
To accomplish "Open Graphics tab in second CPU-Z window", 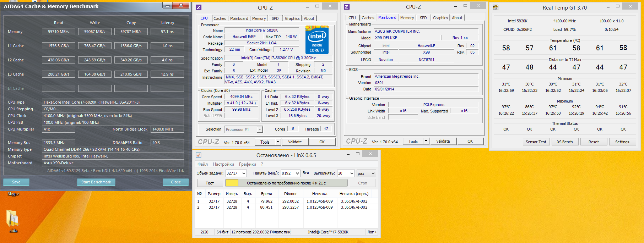I will pos(440,18).
